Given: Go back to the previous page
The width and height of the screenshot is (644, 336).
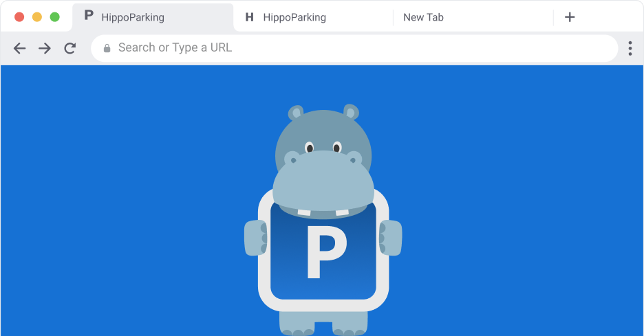Looking at the screenshot, I should [x=19, y=48].
